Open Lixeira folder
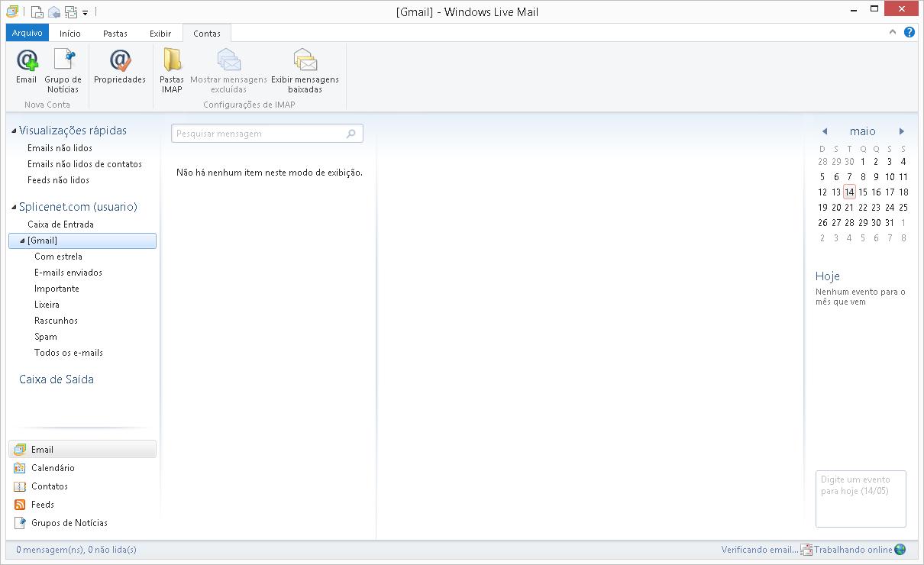Screen dimensions: 924x565 pos(47,305)
